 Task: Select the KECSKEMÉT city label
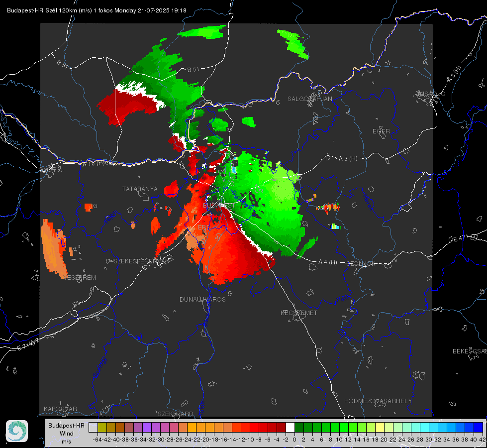pos(299,313)
